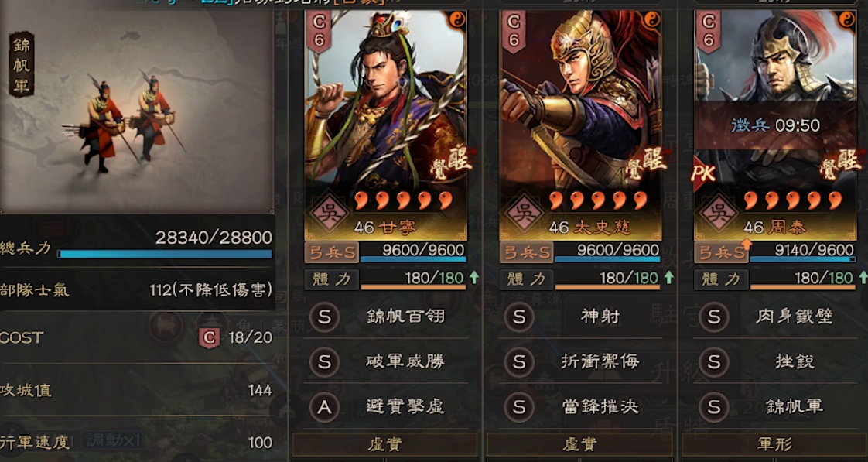Screen dimensions: 868x462
Task: Click the red C cost badge beside 18/20
Action: click(209, 337)
